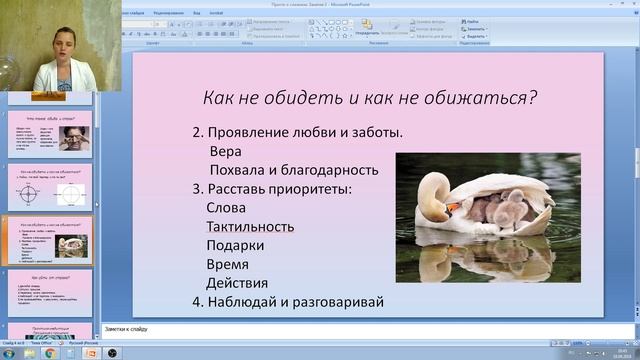Click Эффекты для фигур shape effects
The width and height of the screenshot is (640, 360).
point(431,36)
